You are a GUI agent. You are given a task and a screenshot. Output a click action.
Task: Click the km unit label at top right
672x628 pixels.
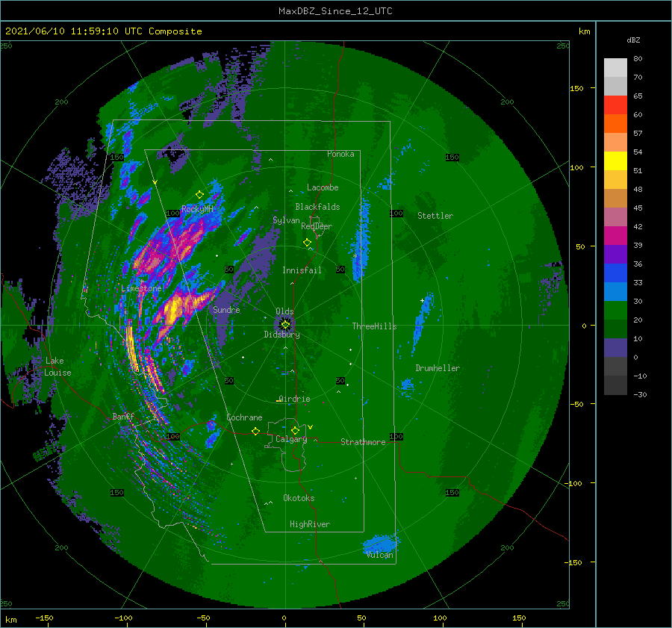(x=584, y=31)
